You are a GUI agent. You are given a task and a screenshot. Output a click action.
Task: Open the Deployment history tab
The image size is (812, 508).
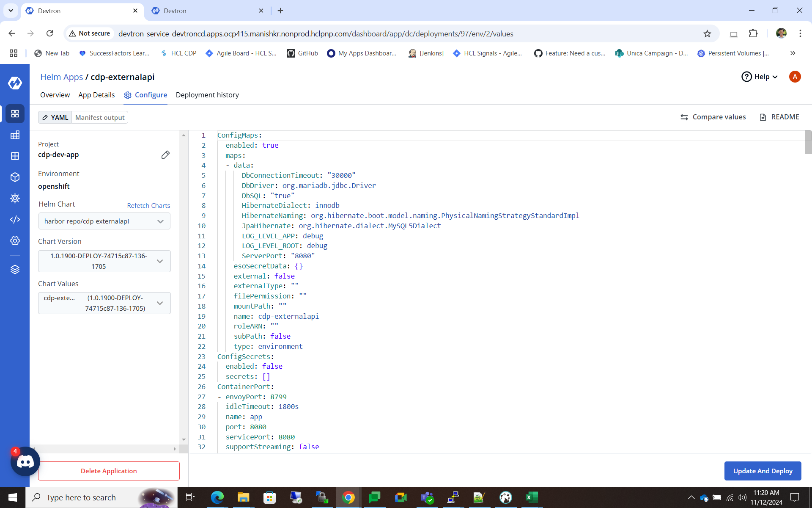click(x=207, y=95)
